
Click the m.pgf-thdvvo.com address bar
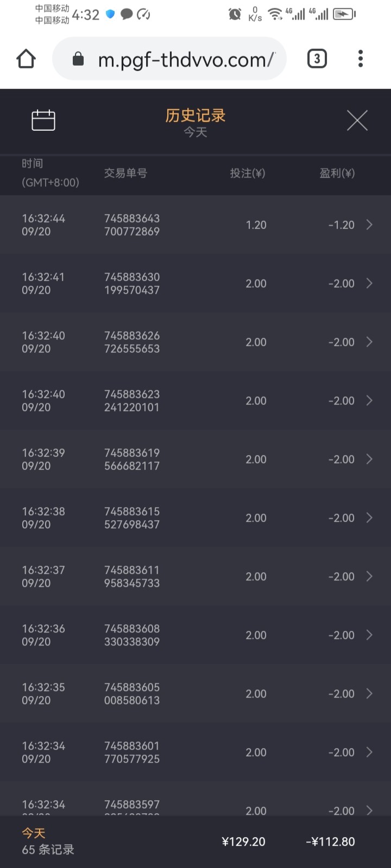tap(185, 59)
